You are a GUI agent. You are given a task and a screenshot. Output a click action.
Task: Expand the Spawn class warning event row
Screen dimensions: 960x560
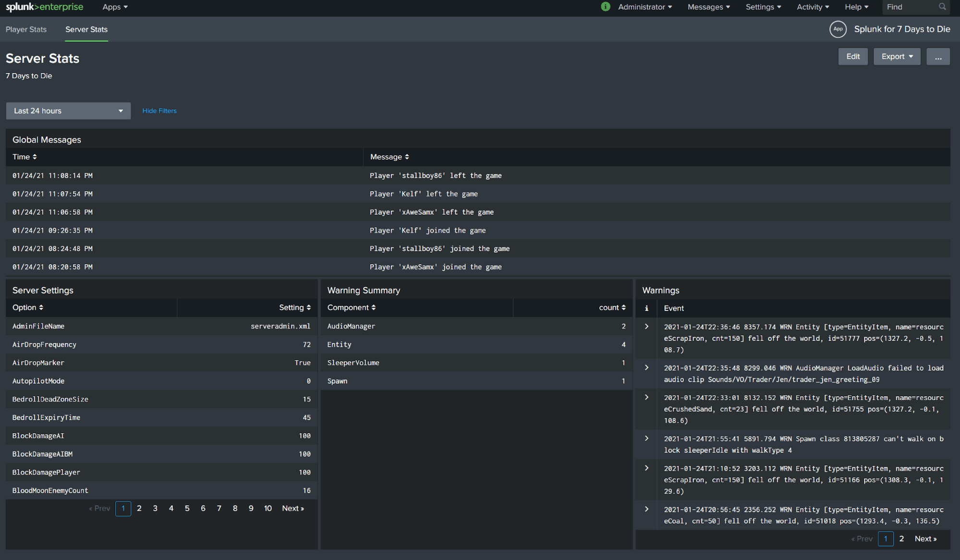coord(646,438)
